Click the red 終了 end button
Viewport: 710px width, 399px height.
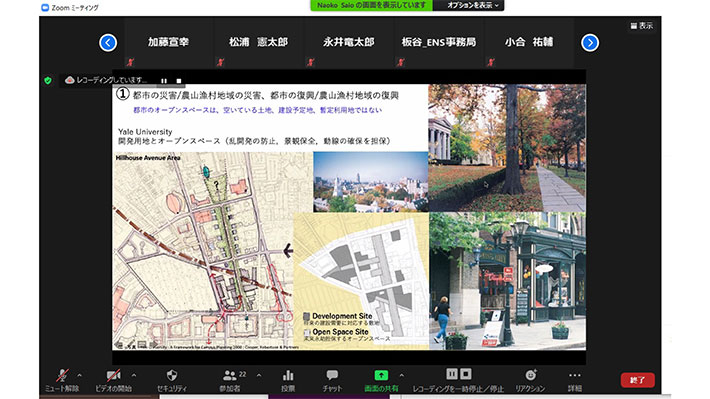(x=638, y=380)
